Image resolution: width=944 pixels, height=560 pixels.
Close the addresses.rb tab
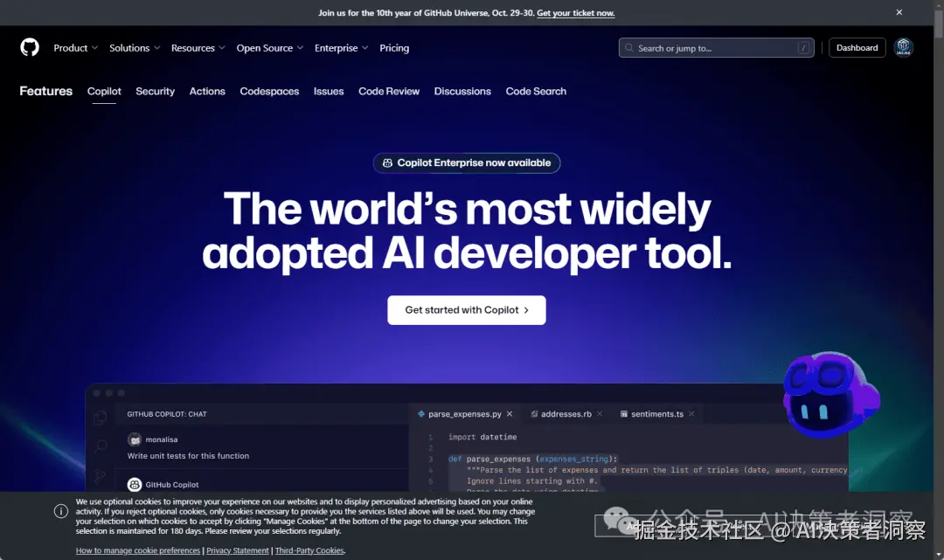point(600,414)
